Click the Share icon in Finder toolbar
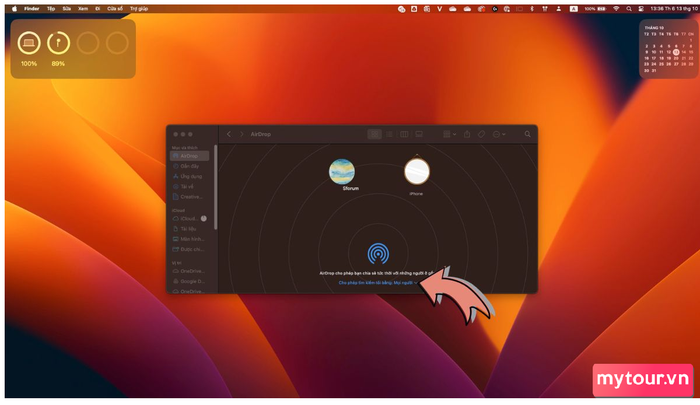The width and height of the screenshot is (700, 405). (x=466, y=134)
